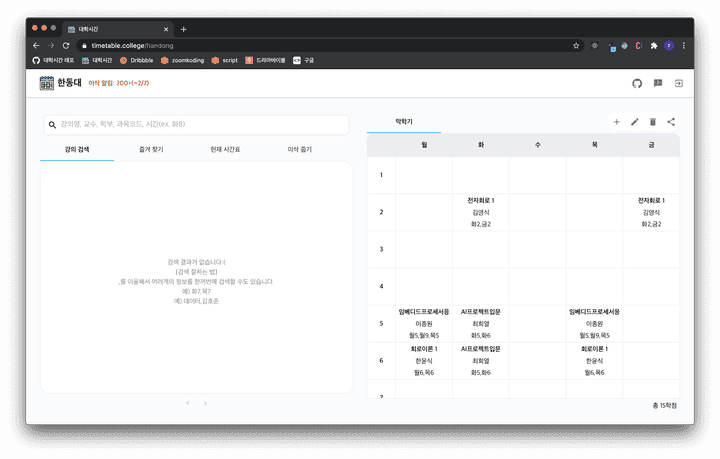Open the 이삭 줍기 tab
Viewport: 720px width, 459px height.
299,149
